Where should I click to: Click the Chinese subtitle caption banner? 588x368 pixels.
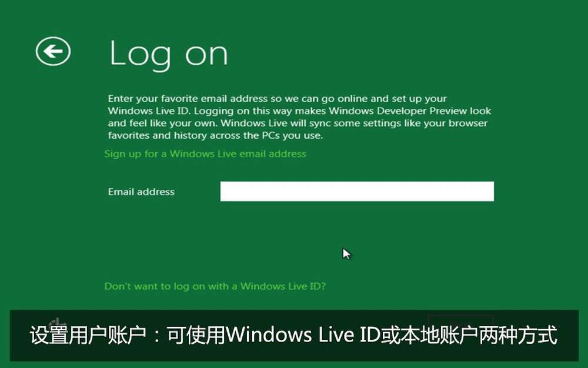pyautogui.click(x=294, y=336)
